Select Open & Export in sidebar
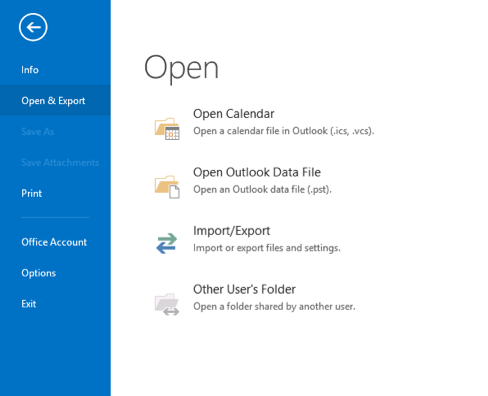This screenshot has width=488, height=396. coord(55,100)
